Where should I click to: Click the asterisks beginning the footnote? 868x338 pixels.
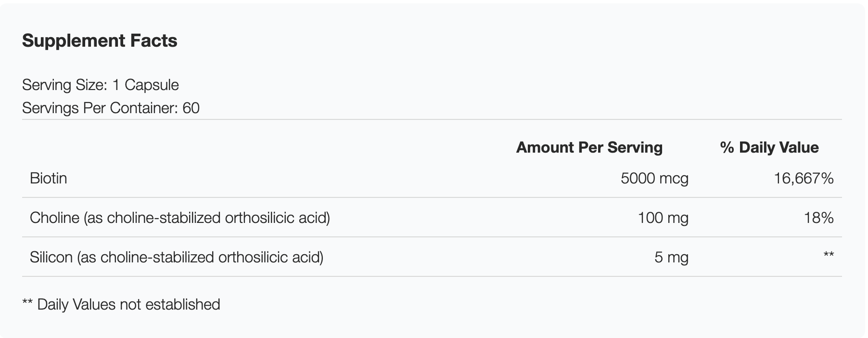27,303
